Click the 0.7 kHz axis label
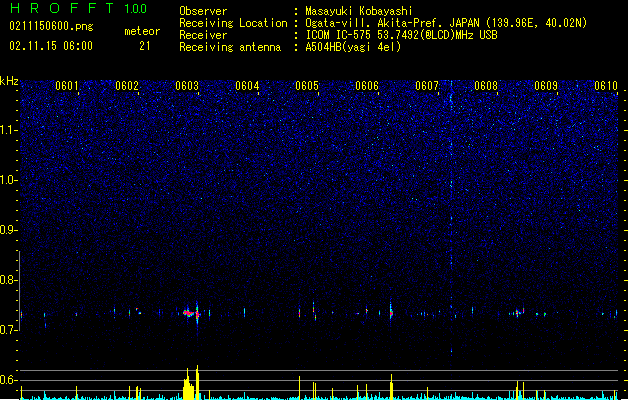The height and width of the screenshot is (400, 629). click(9, 329)
